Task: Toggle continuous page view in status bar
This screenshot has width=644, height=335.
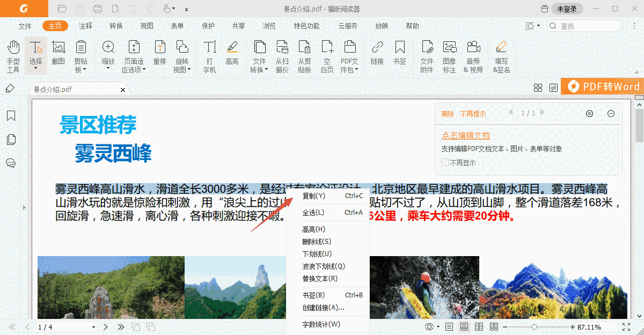Action: [464, 326]
